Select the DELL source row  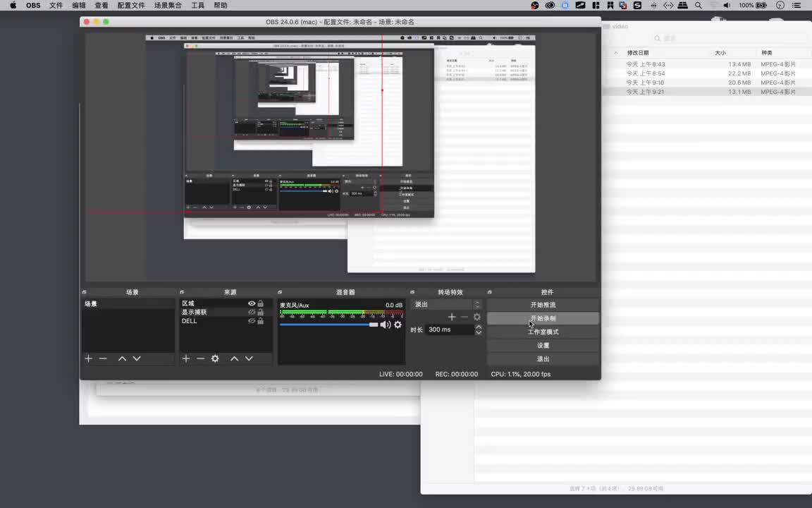point(226,321)
